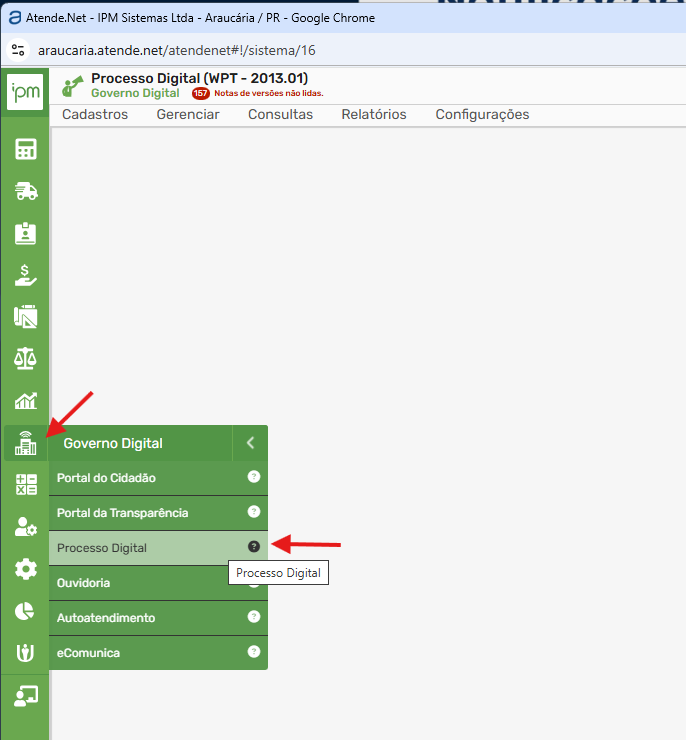This screenshot has height=740, width=686.
Task: Click the IPM logo in the sidebar
Action: (x=25, y=92)
